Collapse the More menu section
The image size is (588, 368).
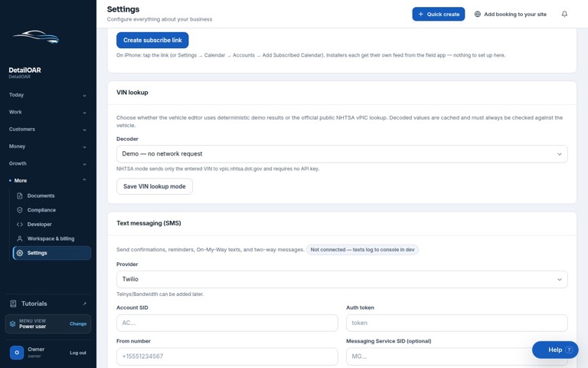pos(48,181)
